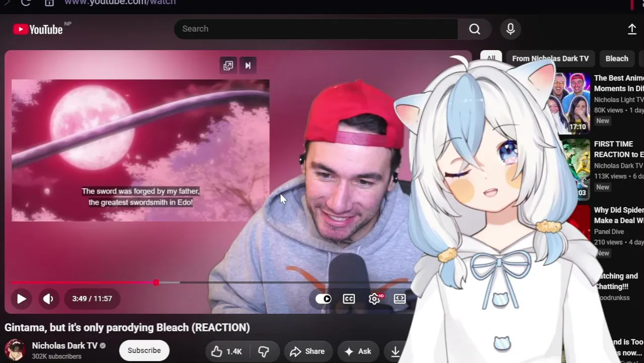644x363 pixels.
Task: Skip to next video icon on player
Action: coord(248,66)
